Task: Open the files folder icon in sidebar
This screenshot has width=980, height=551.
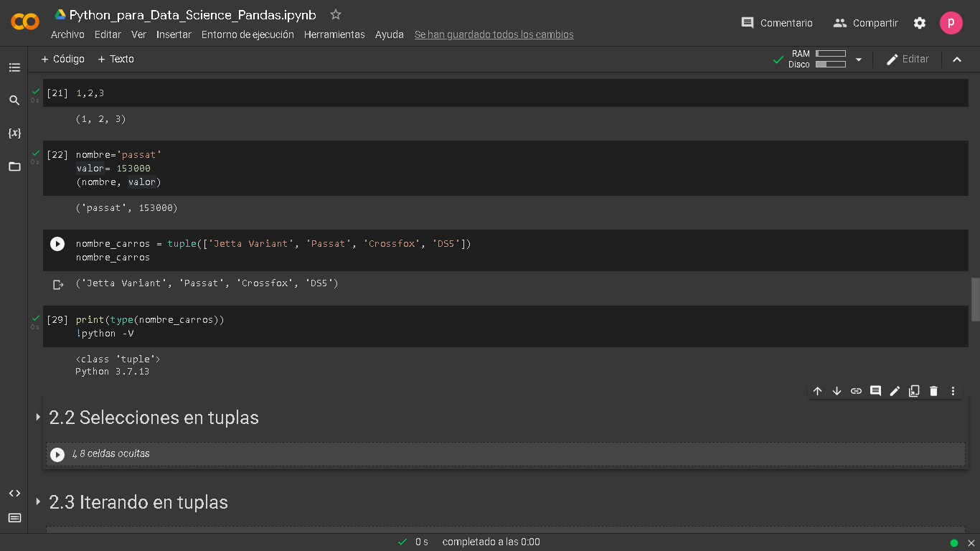Action: pos(14,166)
